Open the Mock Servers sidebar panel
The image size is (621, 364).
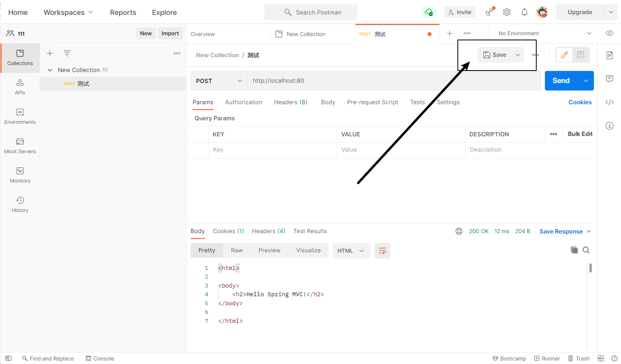click(20, 146)
